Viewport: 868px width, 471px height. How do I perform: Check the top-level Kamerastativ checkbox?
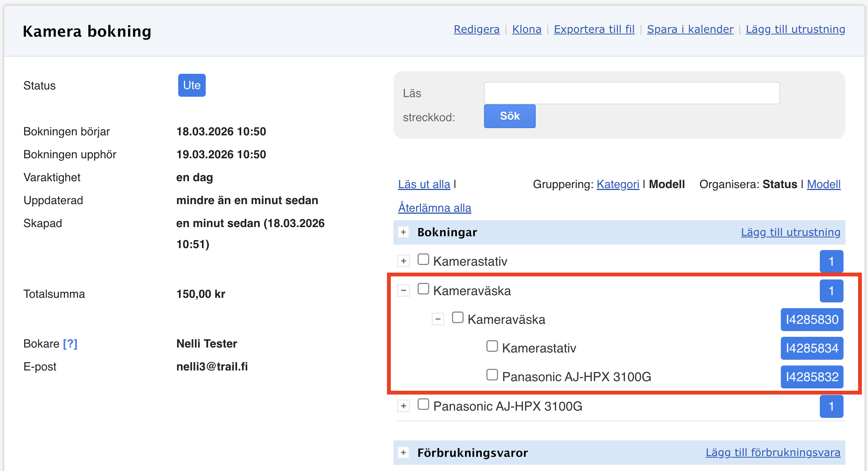(x=423, y=260)
